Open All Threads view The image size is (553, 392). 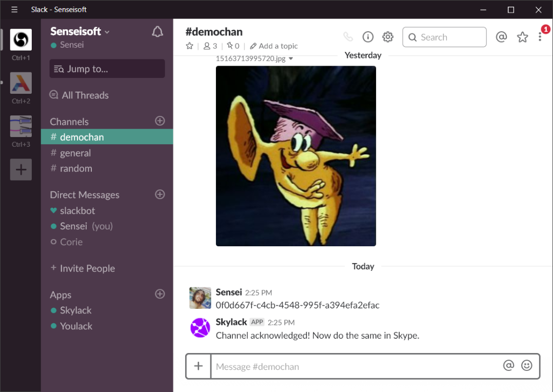coord(80,95)
